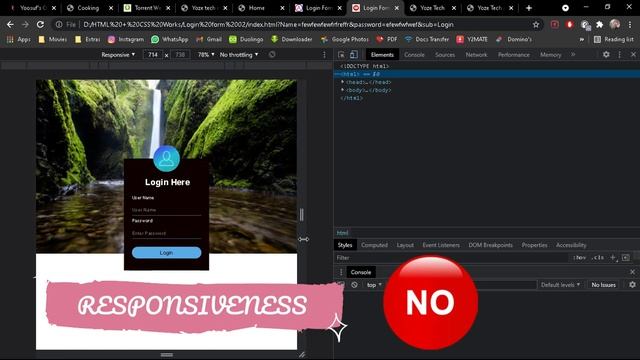Close the DevTools panel

coord(633,54)
